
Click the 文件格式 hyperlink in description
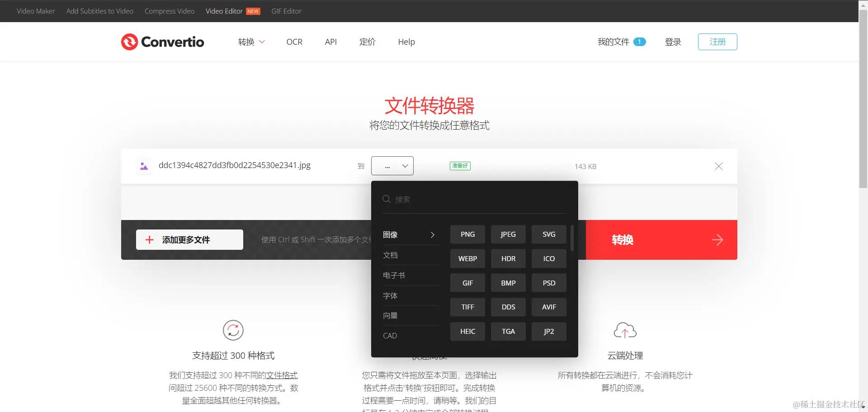[282, 375]
